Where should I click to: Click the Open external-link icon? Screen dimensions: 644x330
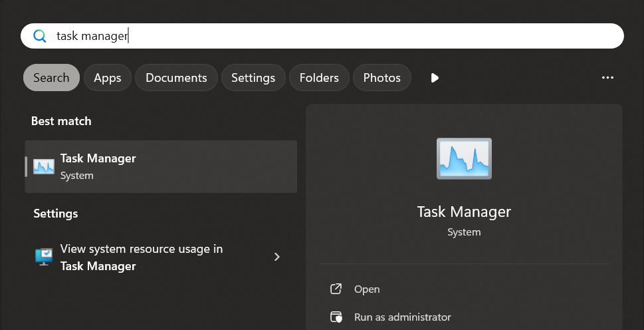336,289
